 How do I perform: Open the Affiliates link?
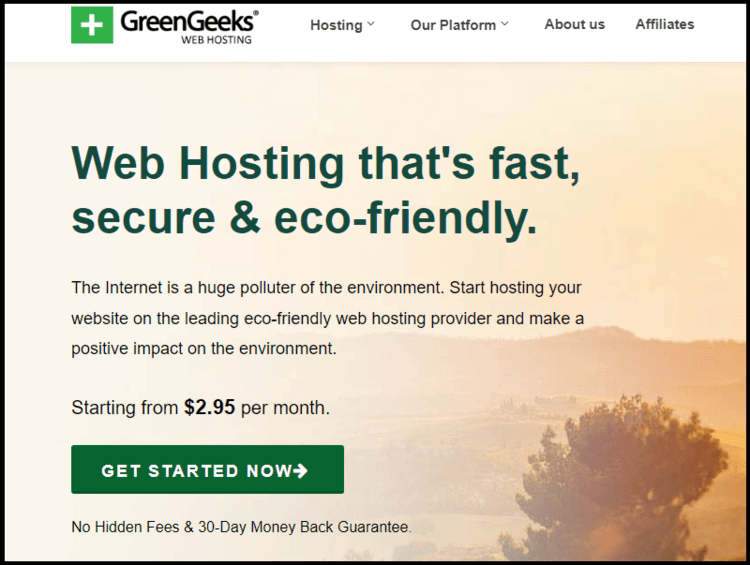coord(664,24)
